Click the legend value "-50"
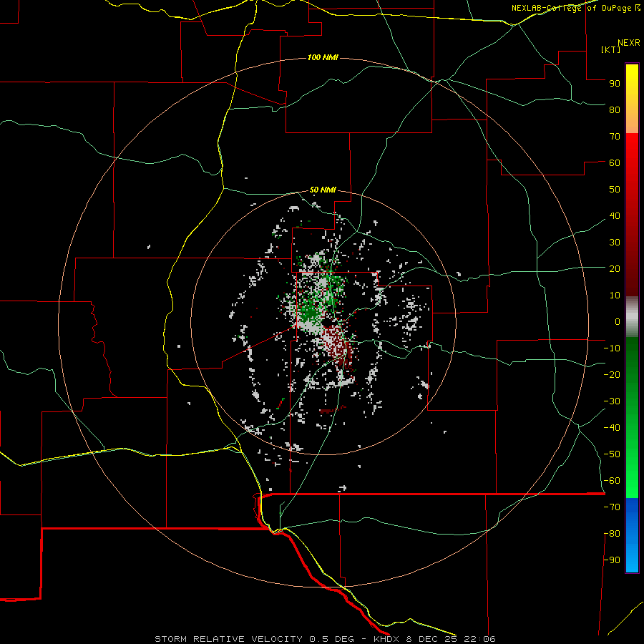 pyautogui.click(x=612, y=454)
